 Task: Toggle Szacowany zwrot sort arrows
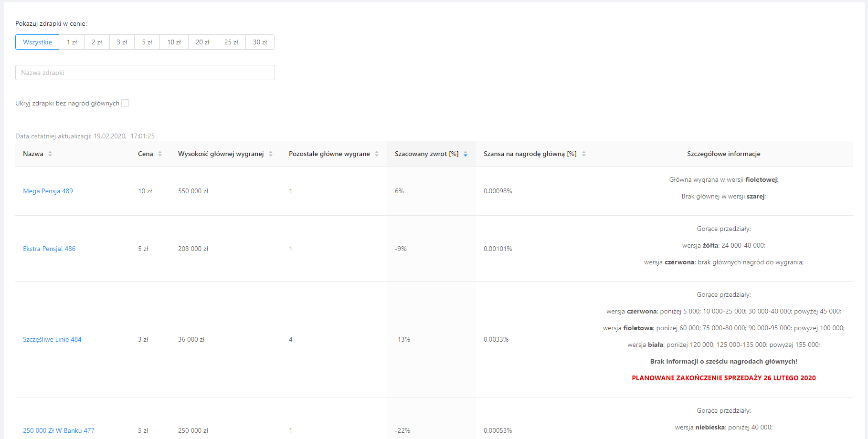pyautogui.click(x=466, y=154)
